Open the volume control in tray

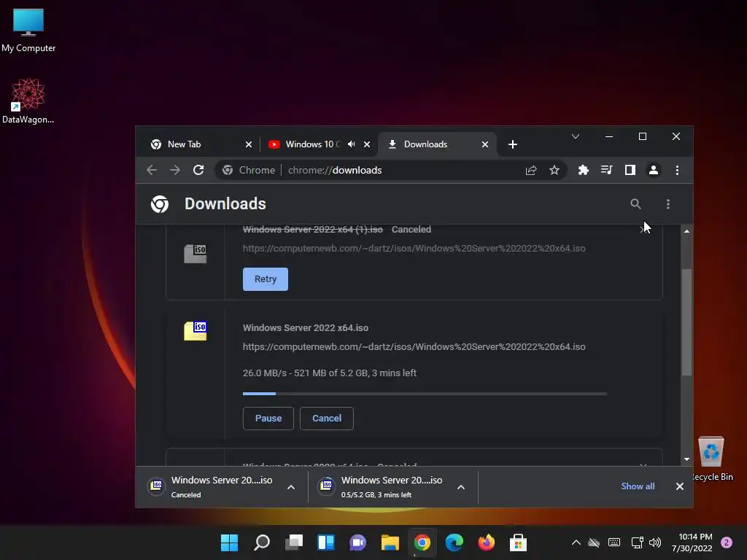click(x=655, y=542)
